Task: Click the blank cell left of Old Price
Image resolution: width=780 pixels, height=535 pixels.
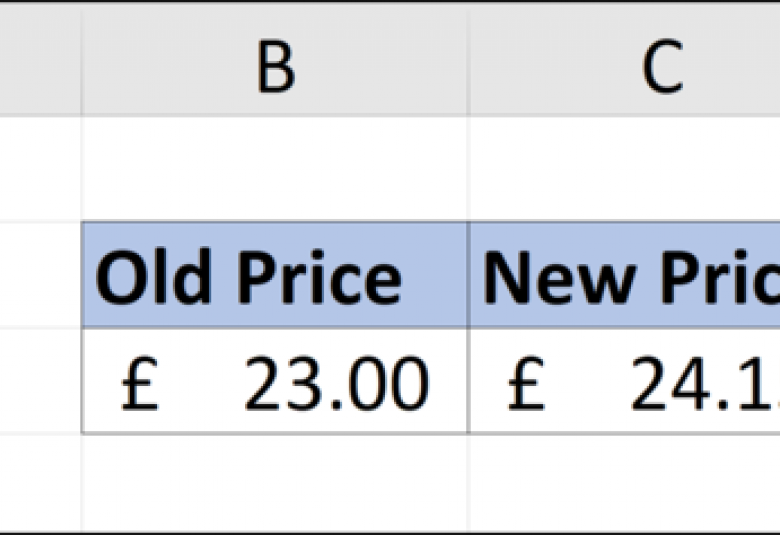Action: pyautogui.click(x=40, y=275)
